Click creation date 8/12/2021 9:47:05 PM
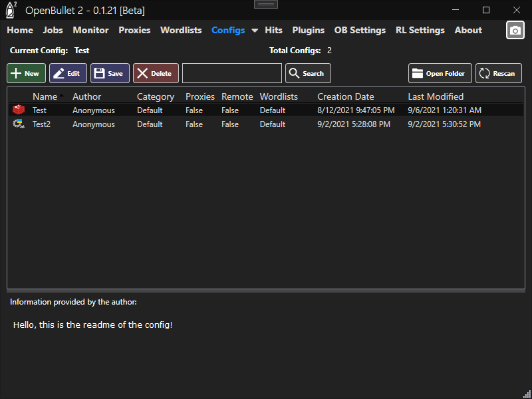This screenshot has height=399, width=532. 356,110
